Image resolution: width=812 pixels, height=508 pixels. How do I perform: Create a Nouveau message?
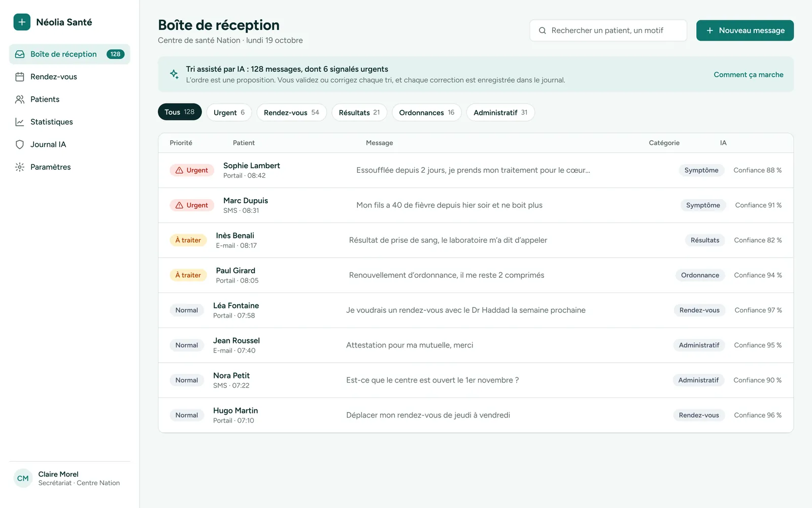(x=745, y=30)
